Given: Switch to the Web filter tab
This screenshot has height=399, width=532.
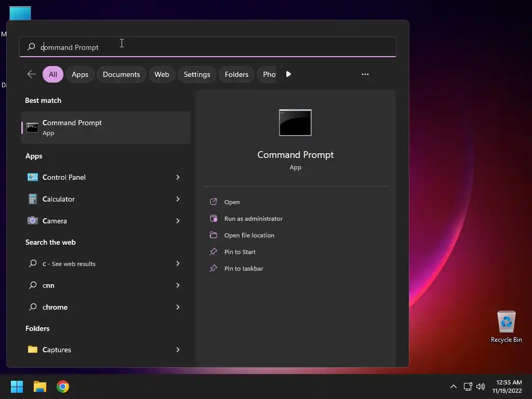Looking at the screenshot, I should (x=162, y=74).
